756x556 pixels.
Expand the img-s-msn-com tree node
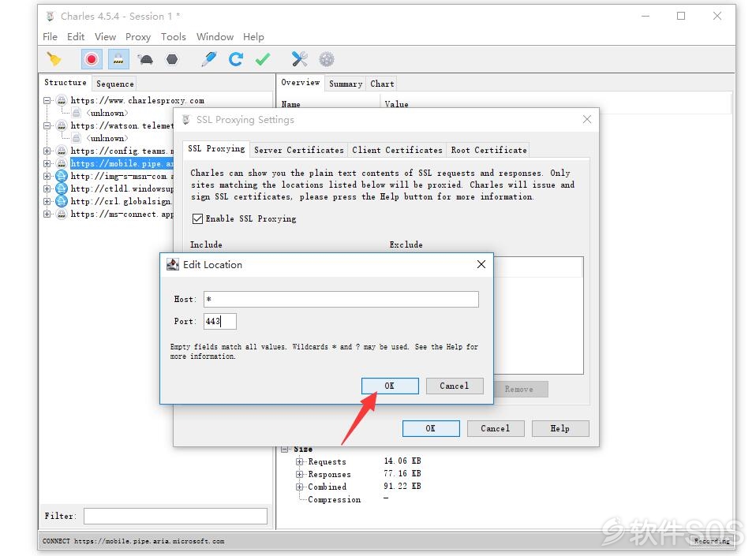[x=47, y=176]
